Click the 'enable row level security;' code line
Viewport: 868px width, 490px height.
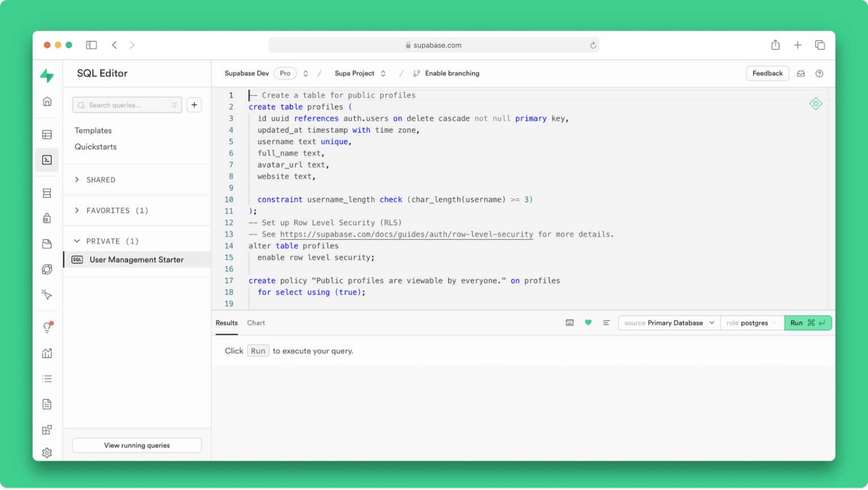tap(316, 257)
